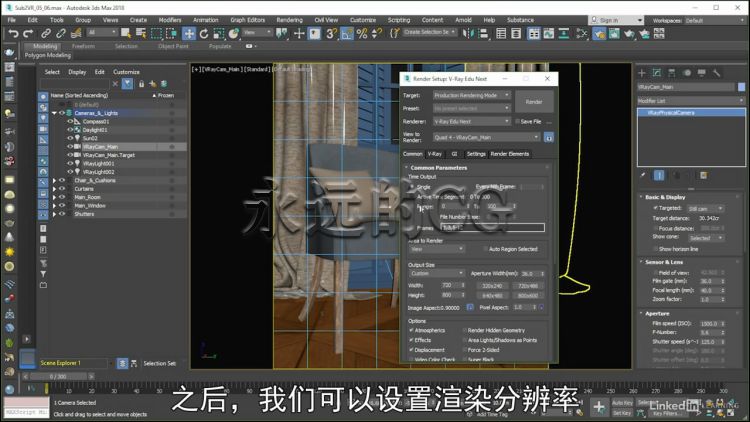The width and height of the screenshot is (750, 422).
Task: Select the Link tool icon
Action: point(45,33)
